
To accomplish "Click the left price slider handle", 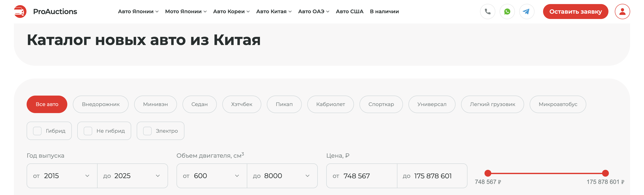I will point(488,173).
